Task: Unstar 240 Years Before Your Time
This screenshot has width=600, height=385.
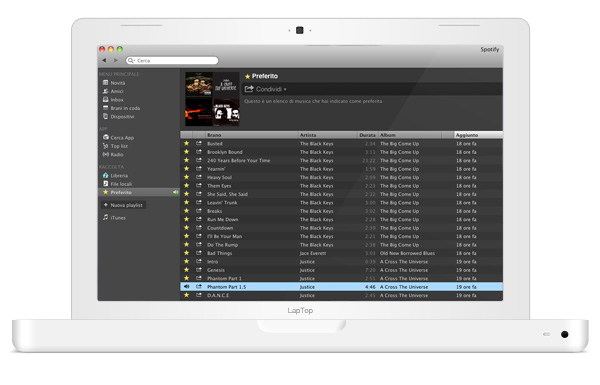Action: click(x=186, y=160)
